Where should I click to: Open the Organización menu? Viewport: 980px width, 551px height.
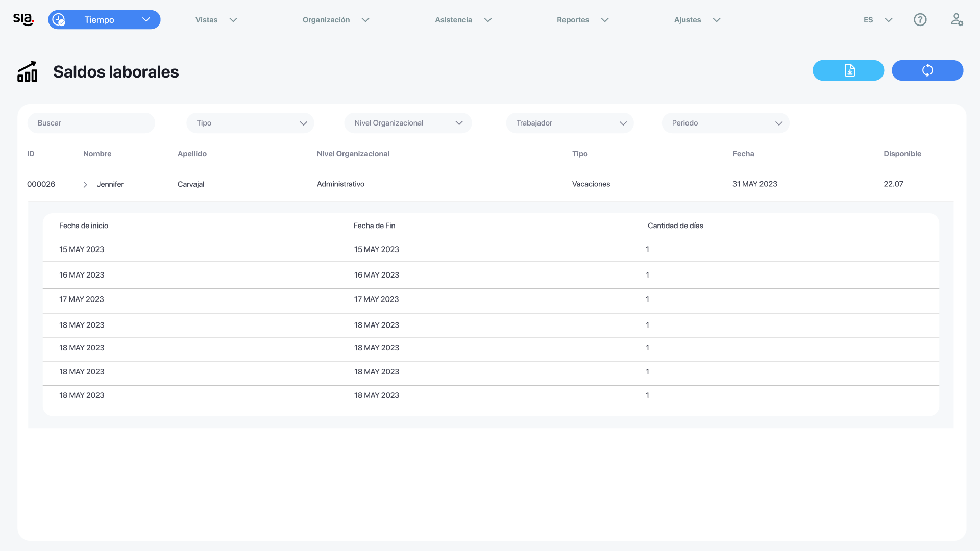tap(335, 20)
